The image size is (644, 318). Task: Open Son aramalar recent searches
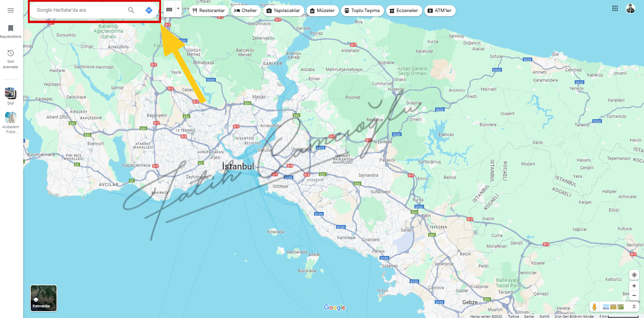11,59
